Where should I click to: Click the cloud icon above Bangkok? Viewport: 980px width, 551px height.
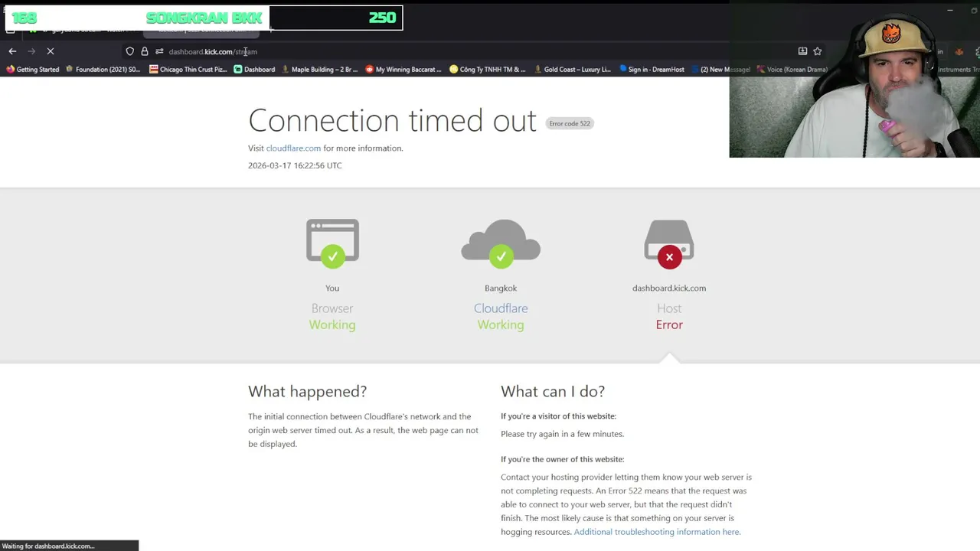click(x=501, y=243)
